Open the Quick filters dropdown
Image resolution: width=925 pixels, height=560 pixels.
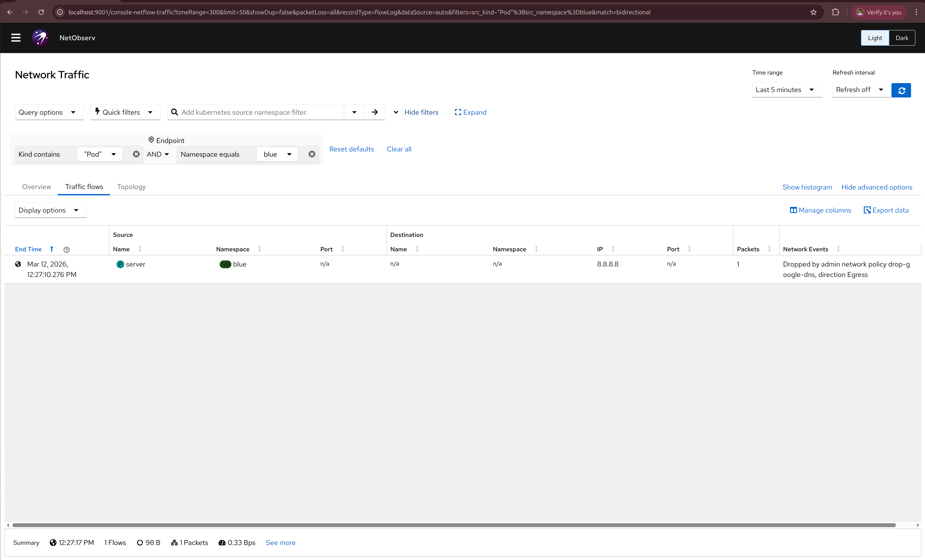[x=125, y=112]
